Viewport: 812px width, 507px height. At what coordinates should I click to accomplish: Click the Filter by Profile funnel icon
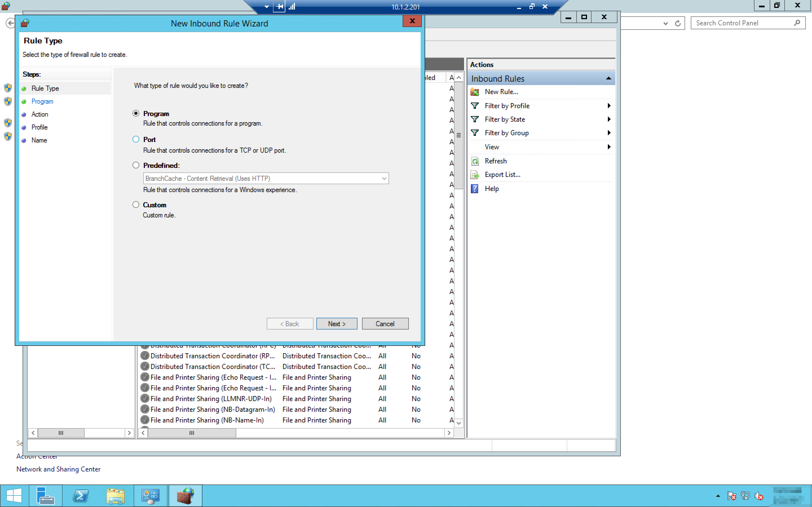coord(475,106)
